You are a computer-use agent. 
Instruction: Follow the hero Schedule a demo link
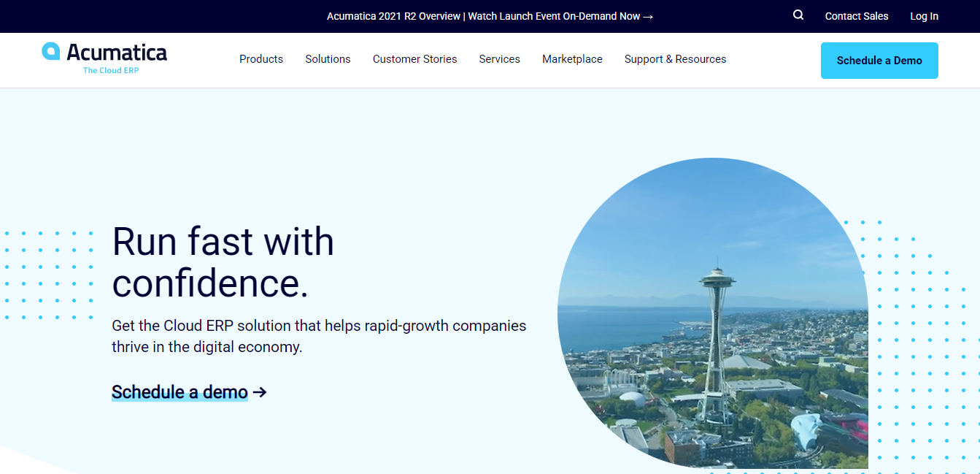point(189,392)
